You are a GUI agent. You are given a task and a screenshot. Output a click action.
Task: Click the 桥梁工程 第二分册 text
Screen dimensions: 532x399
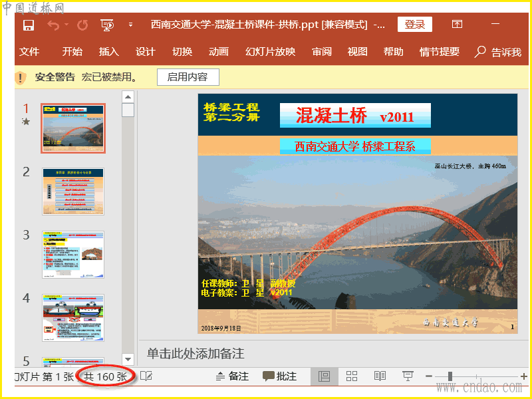pyautogui.click(x=231, y=112)
